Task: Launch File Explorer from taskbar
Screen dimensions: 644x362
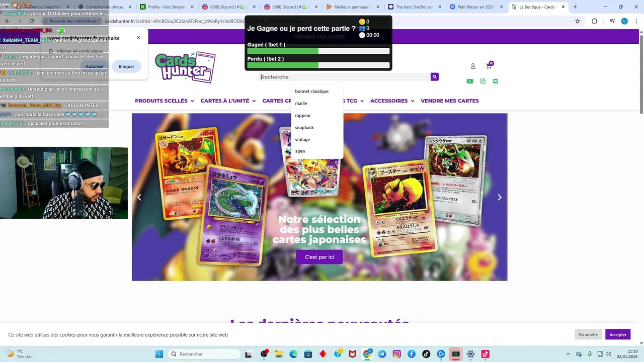Action: (x=279, y=354)
